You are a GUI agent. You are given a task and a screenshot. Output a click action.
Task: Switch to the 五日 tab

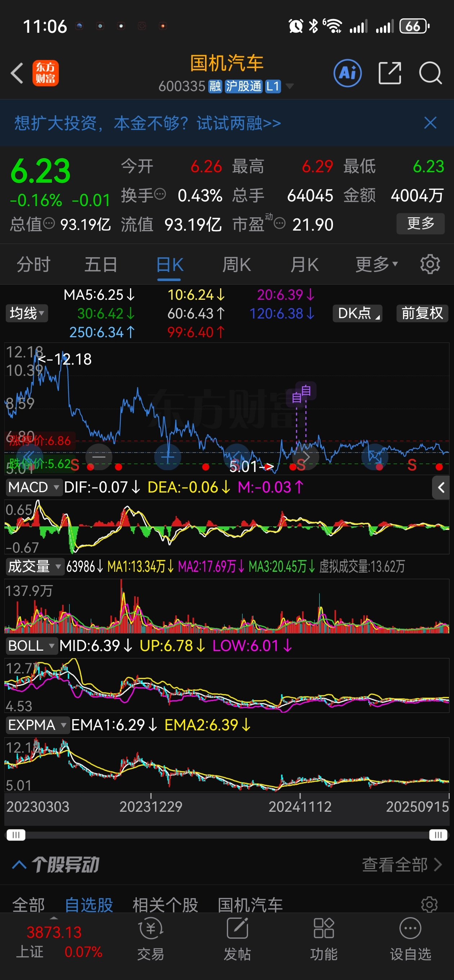pyautogui.click(x=101, y=264)
